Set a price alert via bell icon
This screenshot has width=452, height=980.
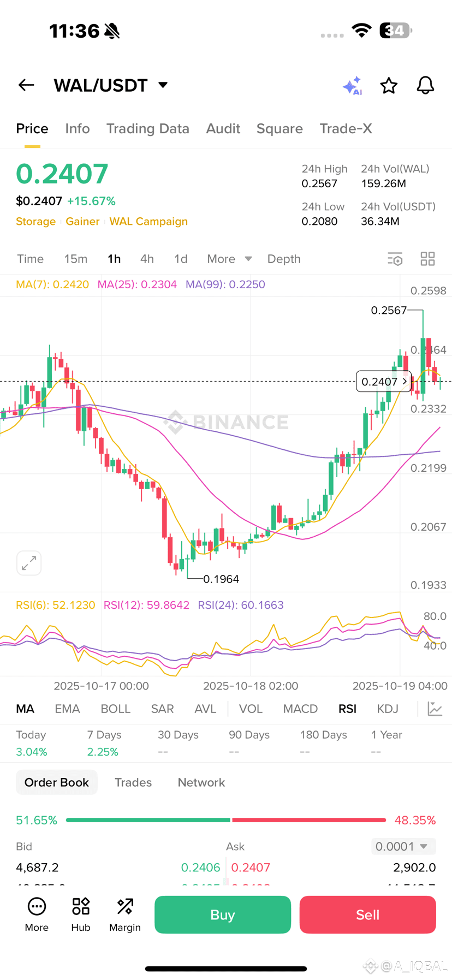coord(425,85)
